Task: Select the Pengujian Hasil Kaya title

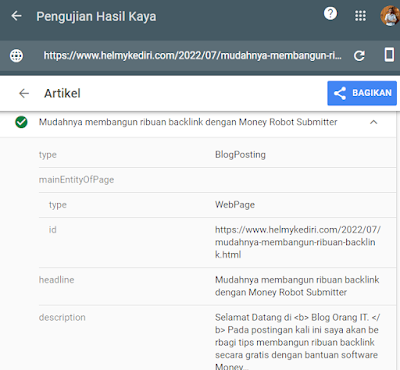Action: pyautogui.click(x=96, y=17)
